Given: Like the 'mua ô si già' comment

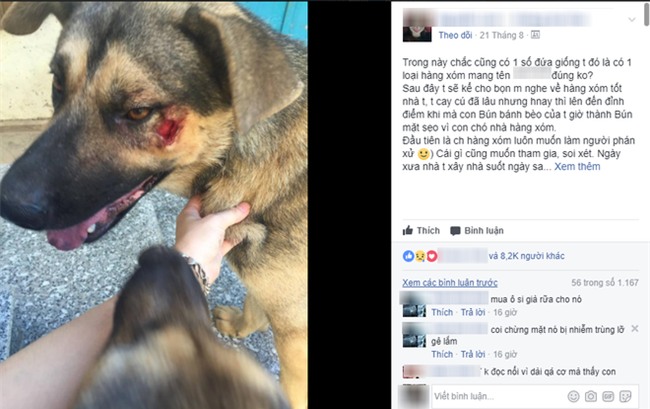Looking at the screenshot, I should click(442, 312).
